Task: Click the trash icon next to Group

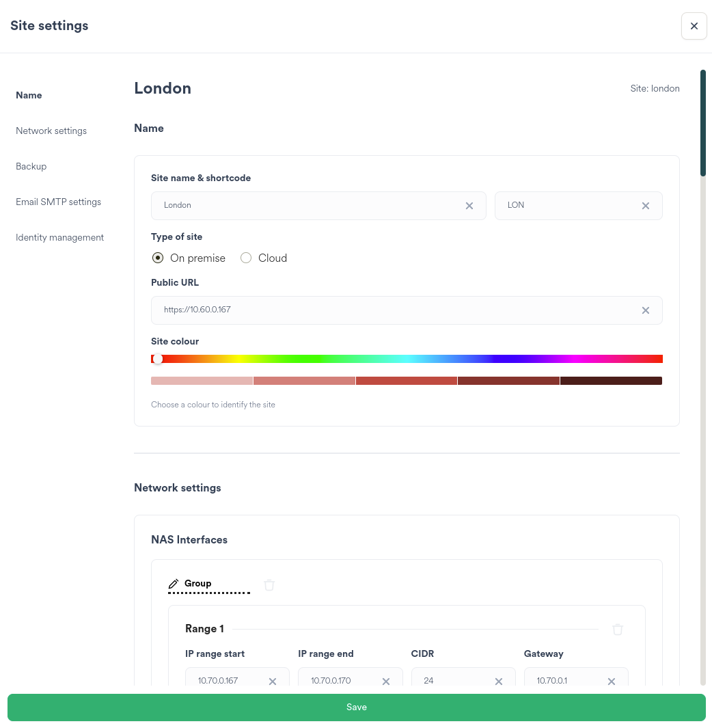Action: [269, 585]
